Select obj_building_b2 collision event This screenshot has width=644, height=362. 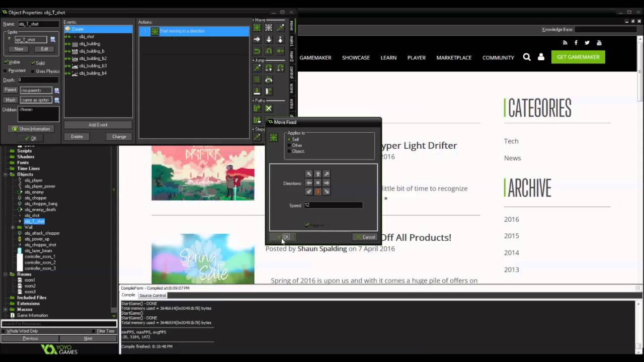pos(93,58)
